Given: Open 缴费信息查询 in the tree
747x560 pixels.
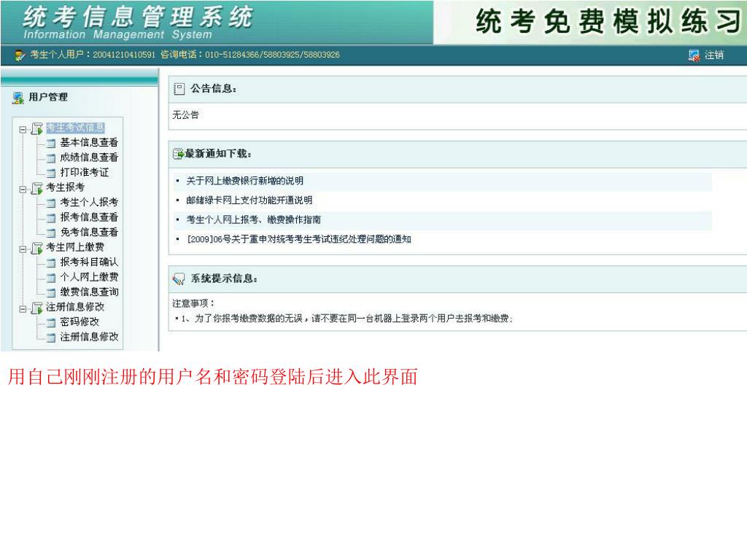Looking at the screenshot, I should pyautogui.click(x=89, y=292).
